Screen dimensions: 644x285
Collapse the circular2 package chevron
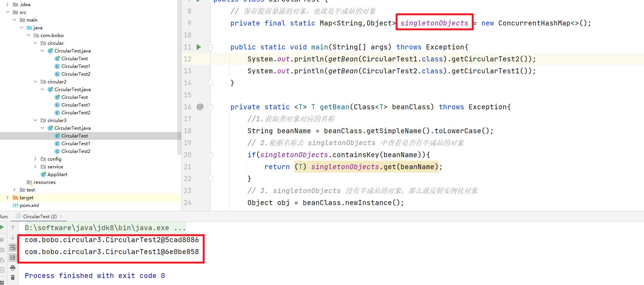(x=35, y=82)
